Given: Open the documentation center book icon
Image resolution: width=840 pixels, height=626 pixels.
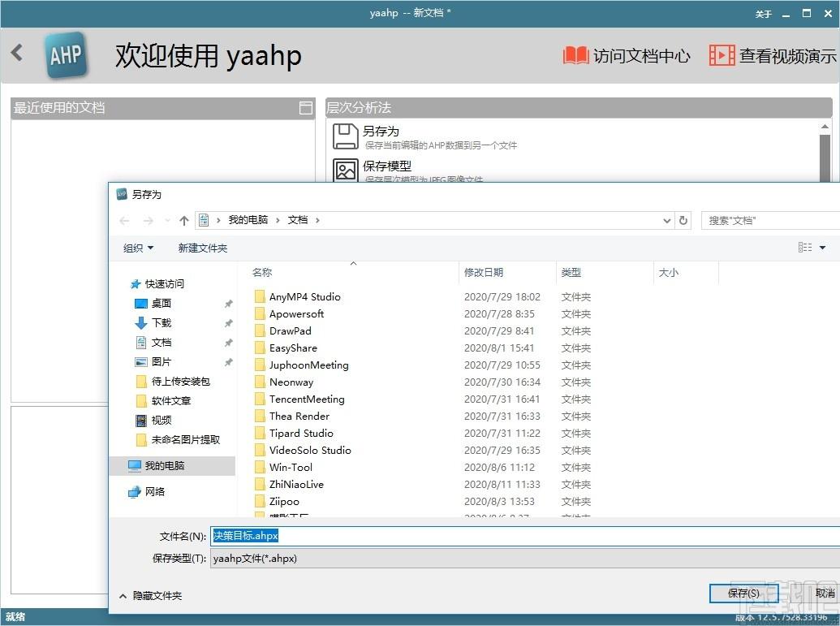Looking at the screenshot, I should 575,55.
